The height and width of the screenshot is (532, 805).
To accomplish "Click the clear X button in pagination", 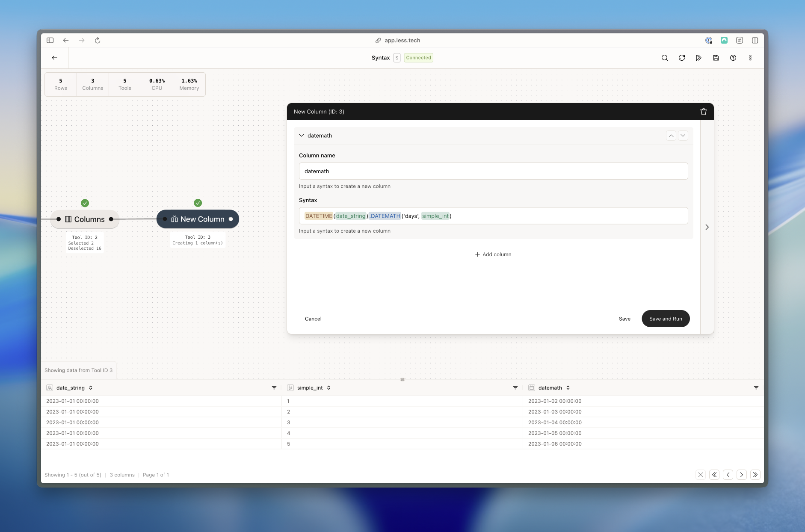I will (701, 475).
